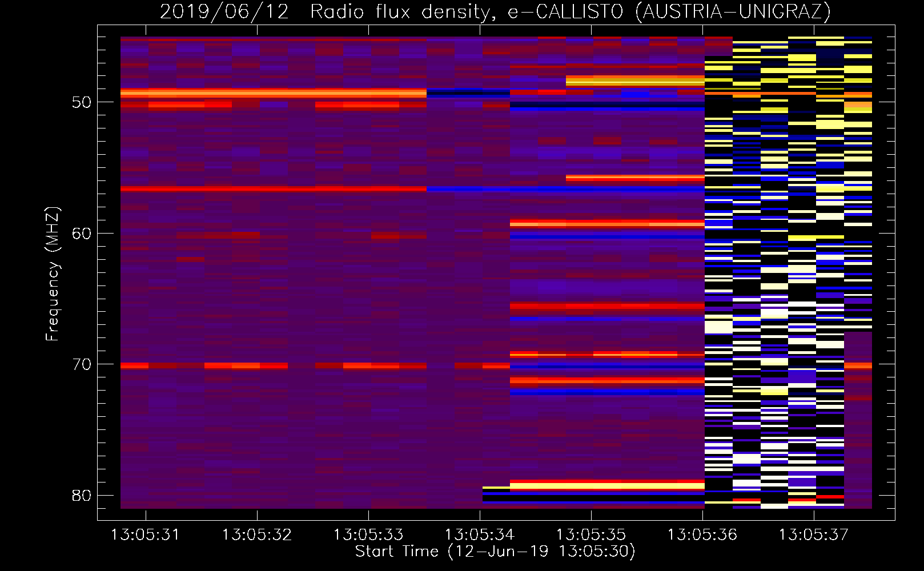Click the 13:05:34 time tick label
924x571 pixels.
tap(479, 535)
